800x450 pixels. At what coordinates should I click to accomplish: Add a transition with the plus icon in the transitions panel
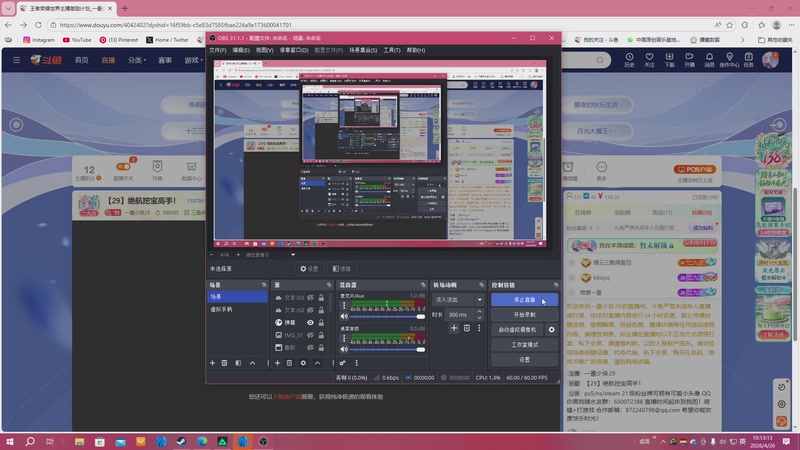(454, 328)
